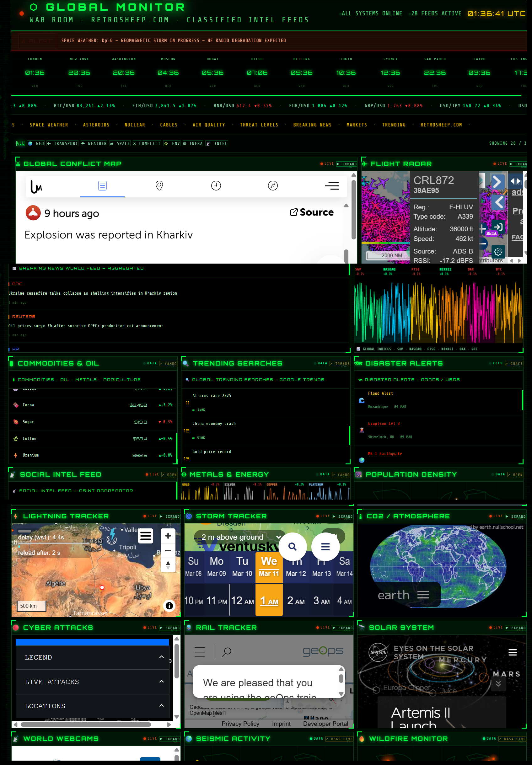Open NASA Eyes hamburger menu in Solar System

513,652
